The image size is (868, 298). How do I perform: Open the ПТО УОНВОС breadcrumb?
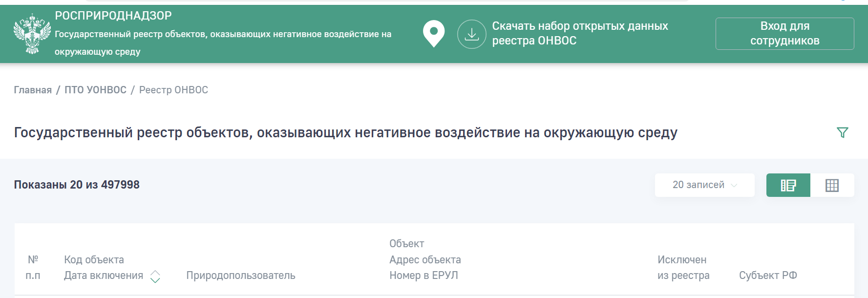click(95, 90)
